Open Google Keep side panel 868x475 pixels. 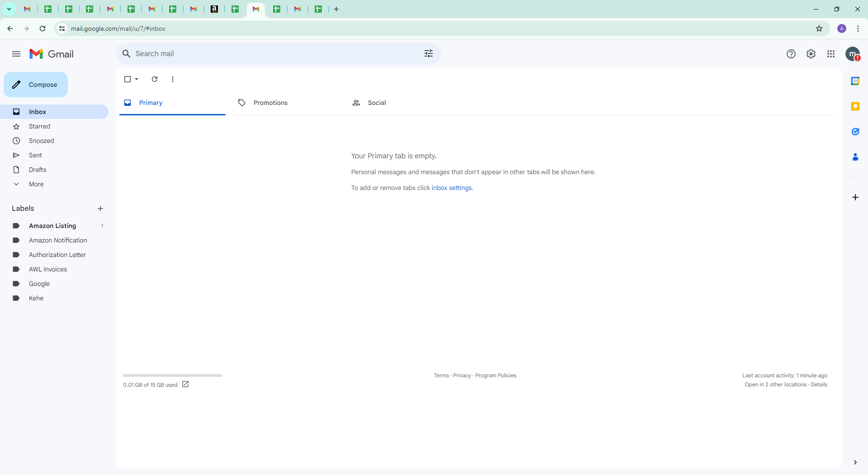[855, 106]
